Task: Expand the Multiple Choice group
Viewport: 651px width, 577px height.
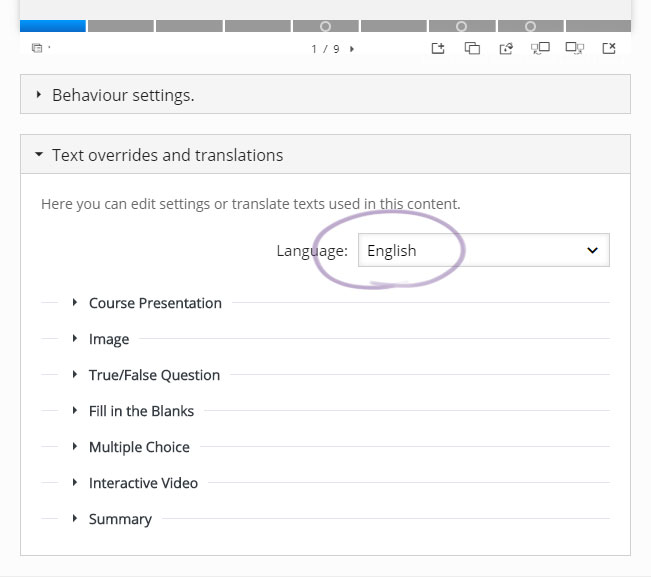Action: coord(139,447)
